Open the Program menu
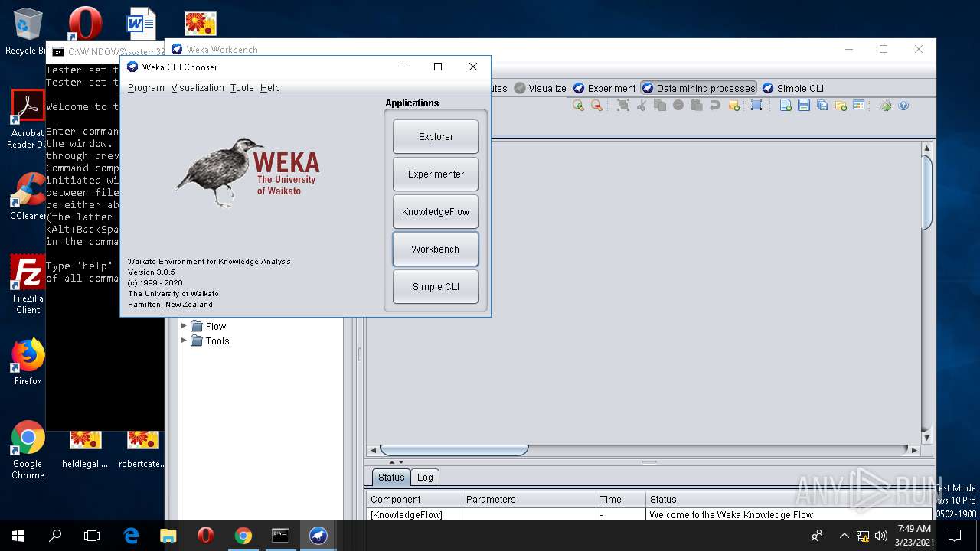This screenshot has height=551, width=980. pos(145,88)
